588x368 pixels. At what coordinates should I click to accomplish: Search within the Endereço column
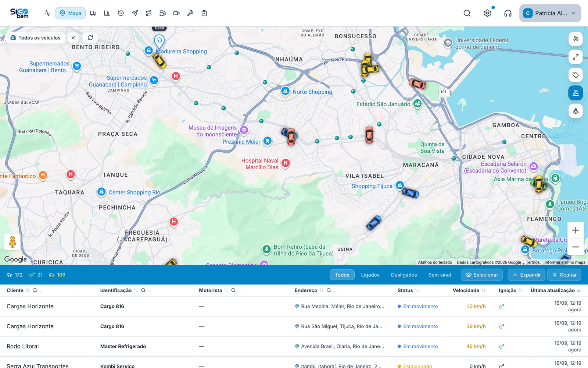(x=329, y=290)
